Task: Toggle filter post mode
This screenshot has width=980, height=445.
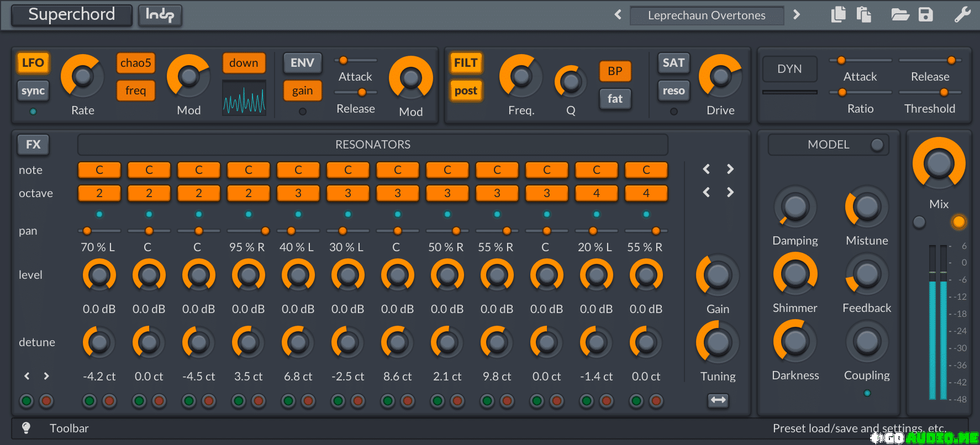Action: [466, 91]
